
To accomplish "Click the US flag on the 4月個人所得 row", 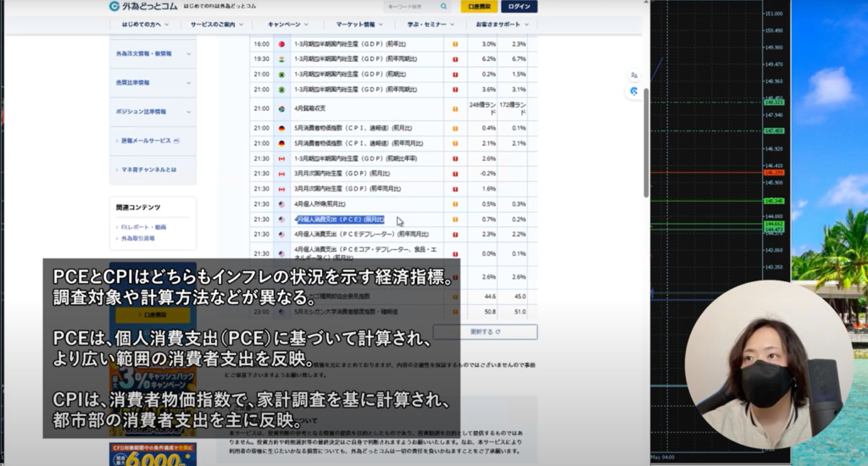I will click(281, 204).
